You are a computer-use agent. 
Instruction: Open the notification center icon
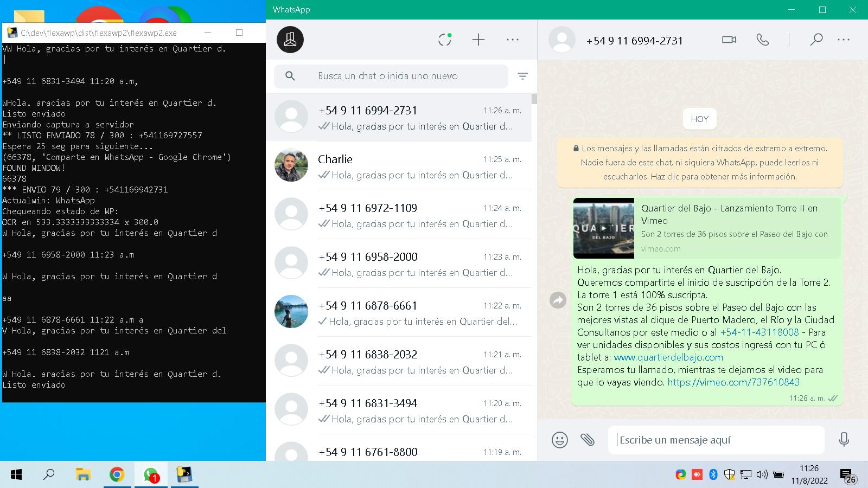[848, 476]
